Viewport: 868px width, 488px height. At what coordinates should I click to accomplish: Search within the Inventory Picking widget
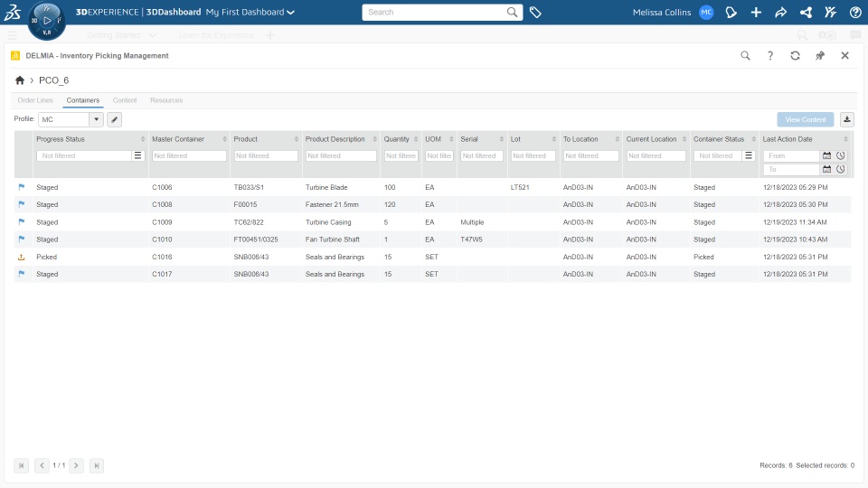745,55
